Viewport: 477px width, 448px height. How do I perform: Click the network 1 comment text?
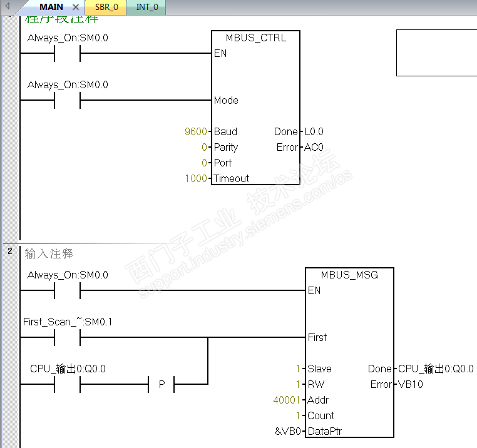coord(62,19)
